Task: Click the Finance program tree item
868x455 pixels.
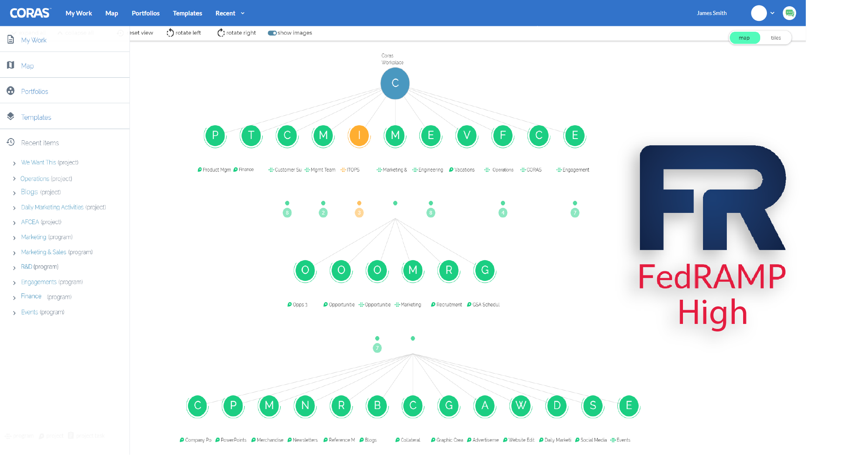Action: click(x=32, y=297)
